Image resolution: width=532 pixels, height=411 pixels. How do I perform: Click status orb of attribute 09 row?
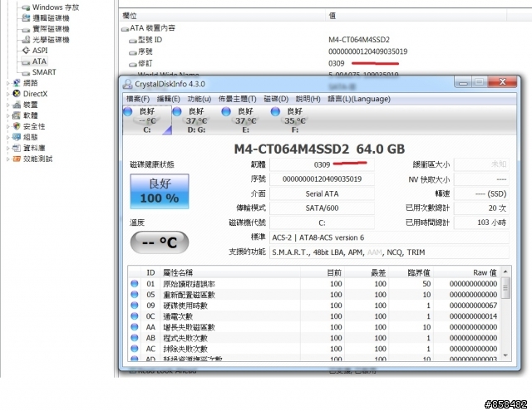click(x=135, y=306)
